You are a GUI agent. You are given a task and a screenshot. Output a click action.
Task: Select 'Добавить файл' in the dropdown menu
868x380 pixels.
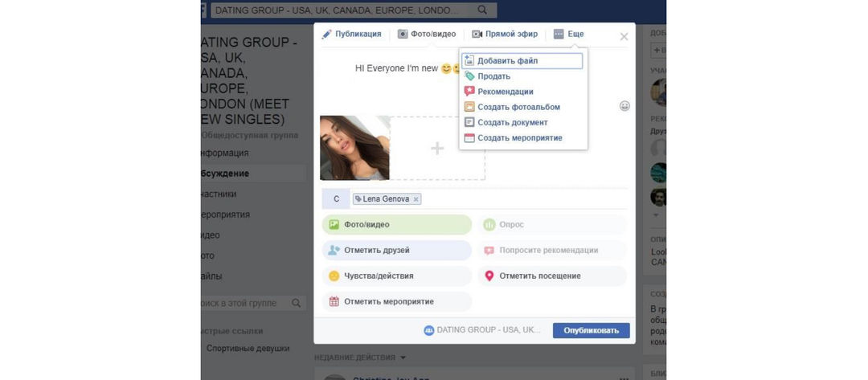522,61
